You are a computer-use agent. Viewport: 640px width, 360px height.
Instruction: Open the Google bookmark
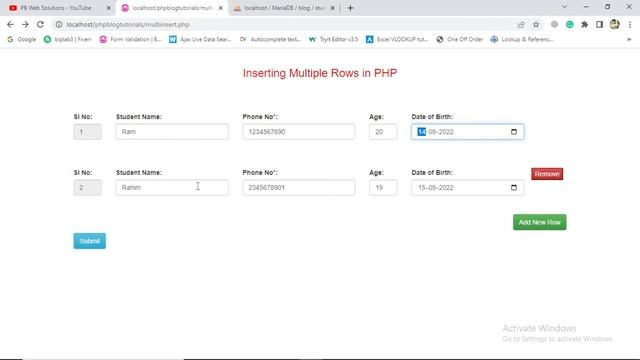pyautogui.click(x=22, y=39)
